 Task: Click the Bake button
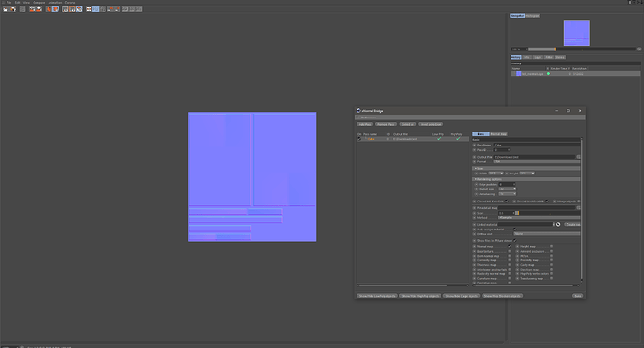tap(577, 296)
